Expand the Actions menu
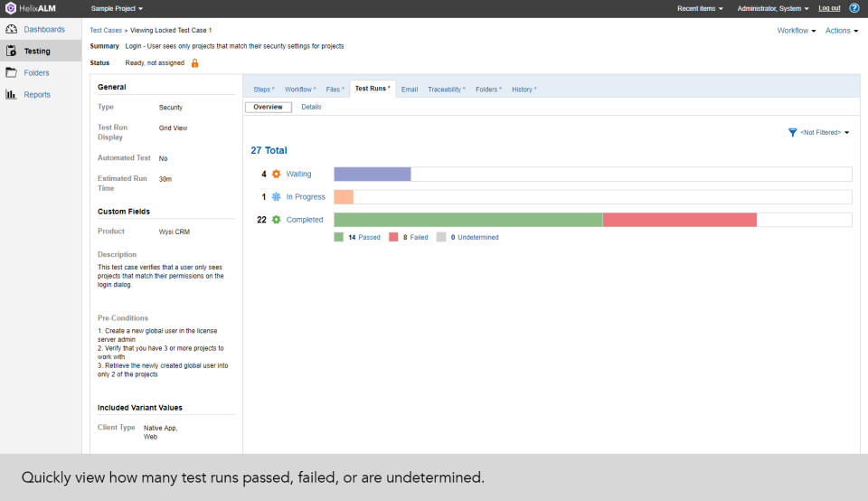The width and height of the screenshot is (868, 501). pyautogui.click(x=841, y=31)
